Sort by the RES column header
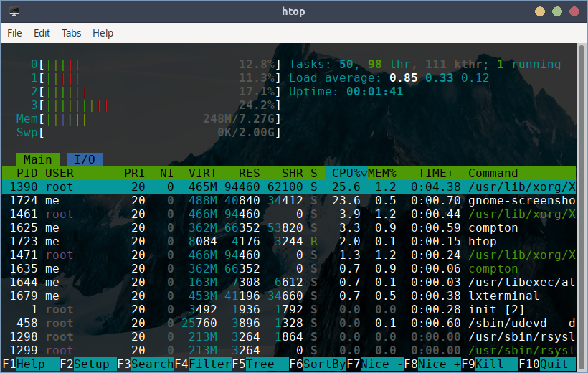Screen dimensions: 588x373 [x=249, y=174]
